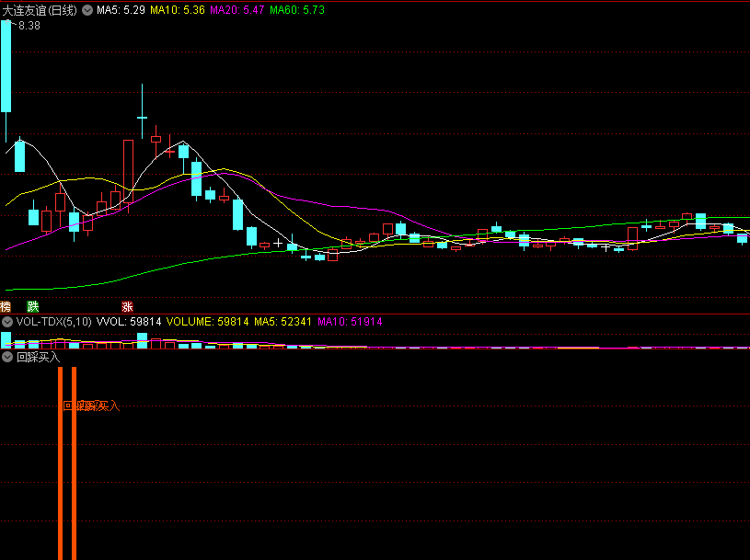Select the magenta MA20: 5.47 legend
The height and width of the screenshot is (560, 750).
(237, 10)
